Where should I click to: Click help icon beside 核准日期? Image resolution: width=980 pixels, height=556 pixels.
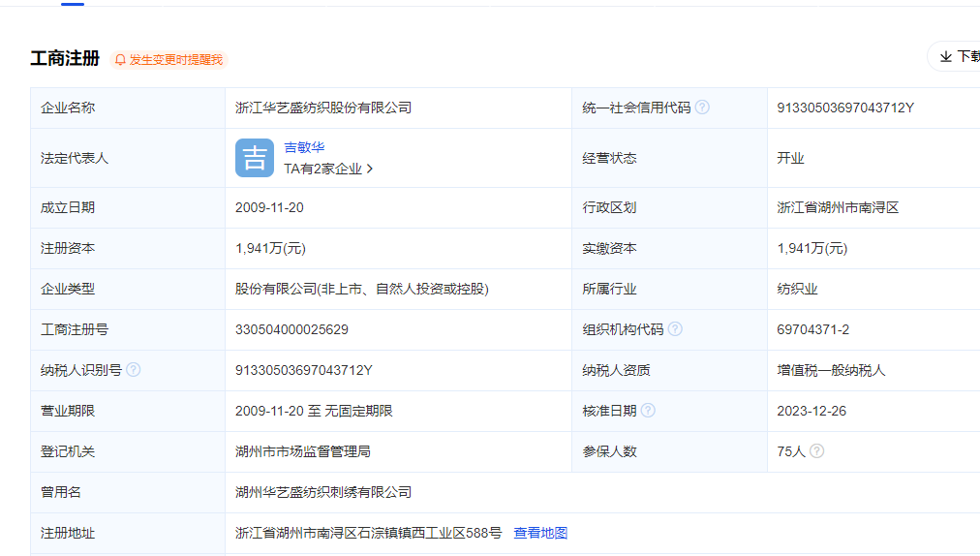(x=648, y=411)
